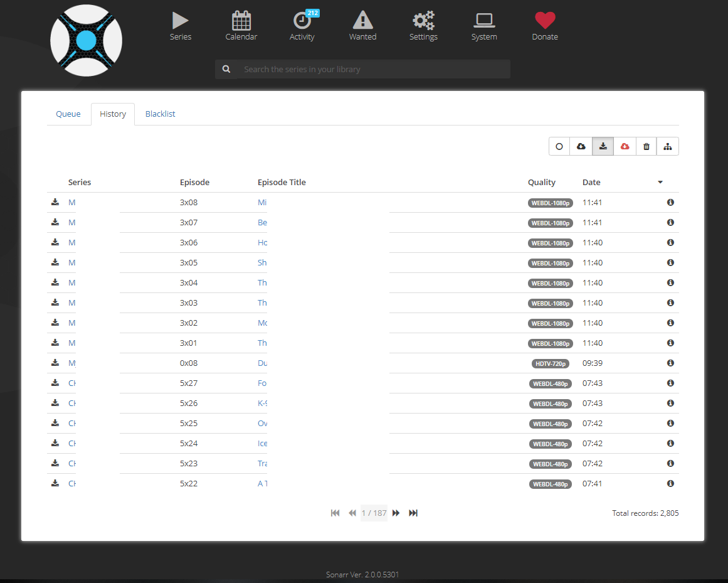This screenshot has width=728, height=583.
Task: Click the import icon on row 0x08
Action: coord(55,363)
